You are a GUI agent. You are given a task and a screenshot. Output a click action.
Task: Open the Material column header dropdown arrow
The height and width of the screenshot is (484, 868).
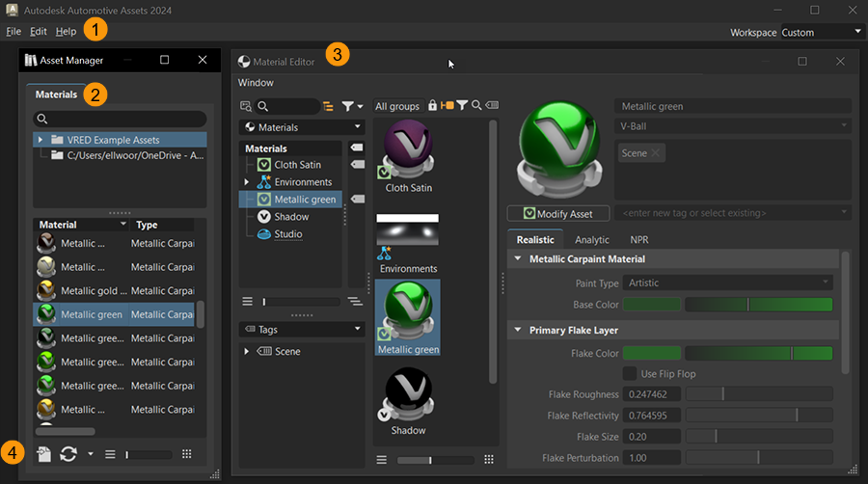[x=122, y=224]
